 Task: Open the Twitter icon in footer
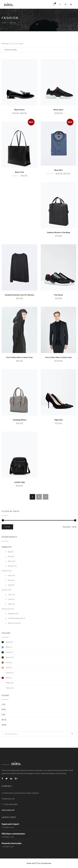point(6,778)
